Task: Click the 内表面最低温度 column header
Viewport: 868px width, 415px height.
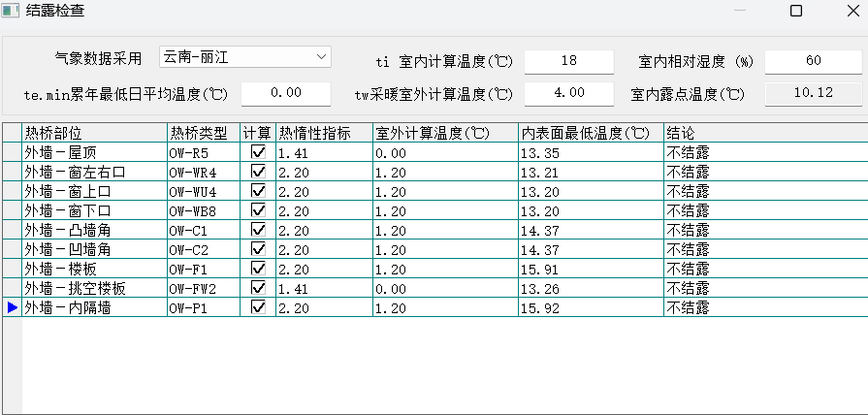Action: click(x=591, y=132)
